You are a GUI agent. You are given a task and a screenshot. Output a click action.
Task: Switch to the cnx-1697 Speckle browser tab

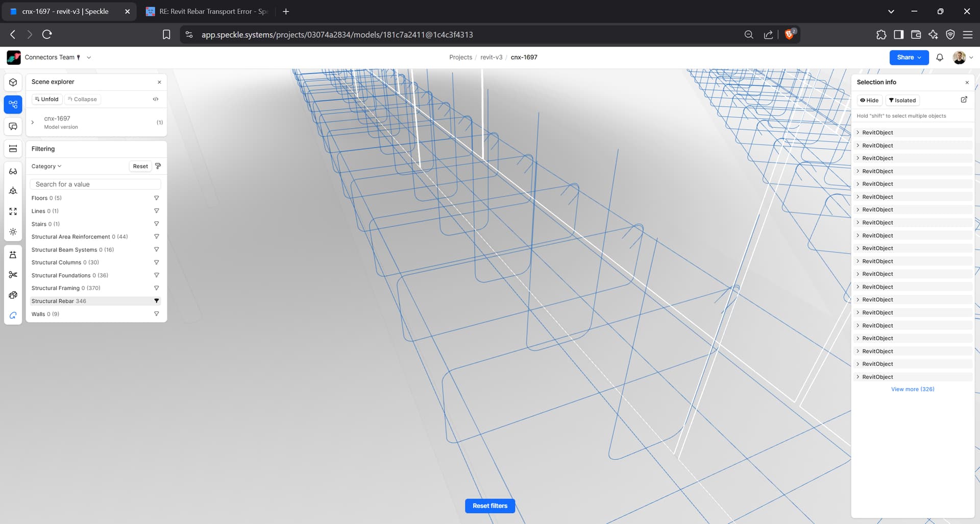(69, 11)
